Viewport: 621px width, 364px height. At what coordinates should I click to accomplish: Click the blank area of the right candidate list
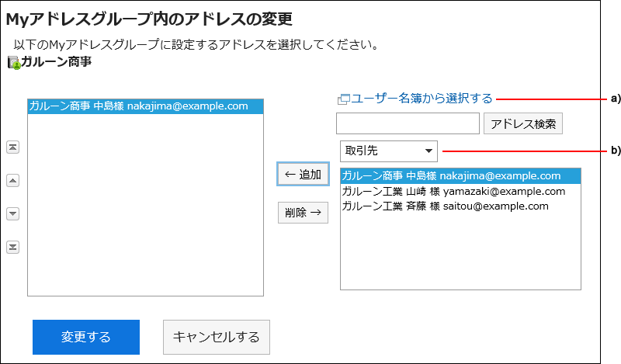tap(460, 252)
